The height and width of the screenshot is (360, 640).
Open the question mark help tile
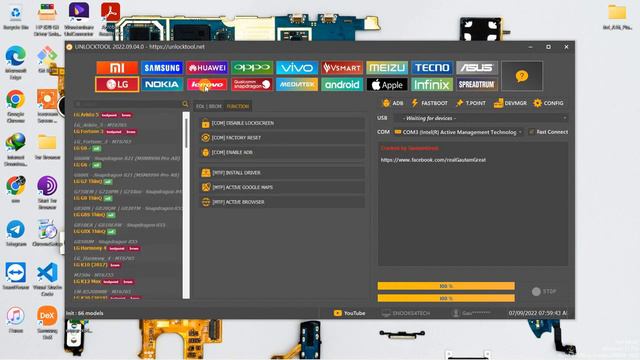pos(522,76)
